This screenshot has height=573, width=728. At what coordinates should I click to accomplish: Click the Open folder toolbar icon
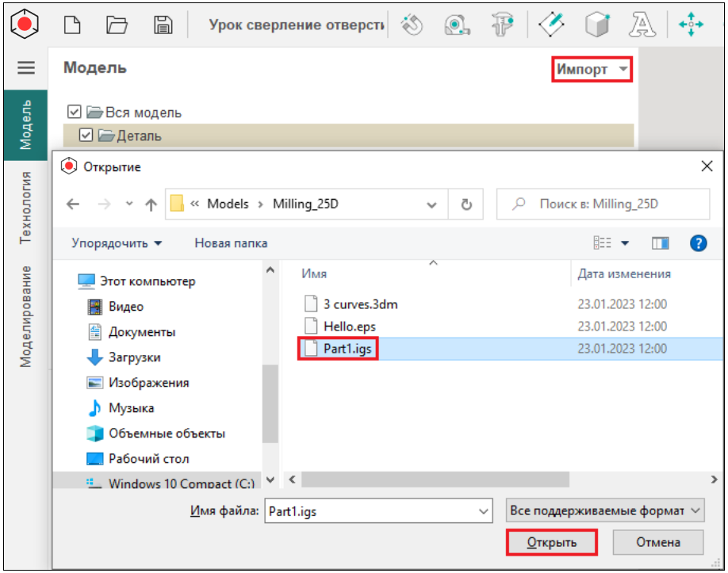point(117,25)
